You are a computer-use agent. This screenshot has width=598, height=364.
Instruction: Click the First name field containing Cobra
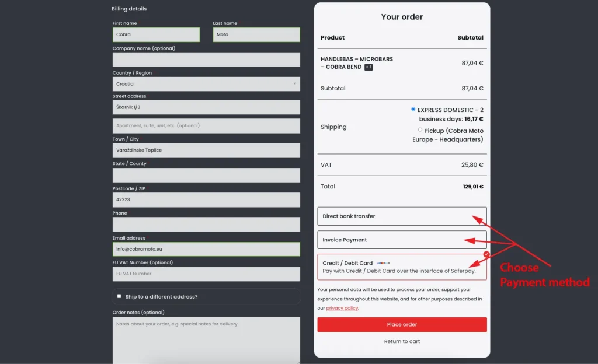coord(156,34)
